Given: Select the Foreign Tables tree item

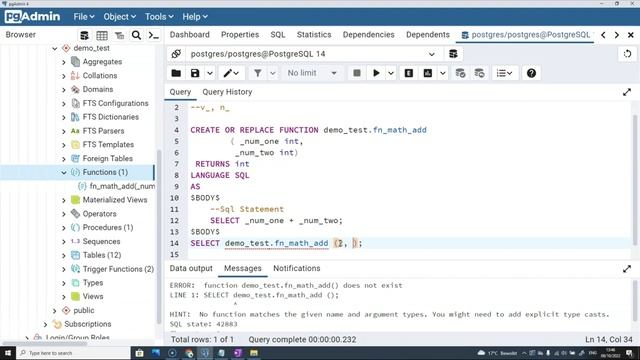Looking at the screenshot, I should 107,158.
